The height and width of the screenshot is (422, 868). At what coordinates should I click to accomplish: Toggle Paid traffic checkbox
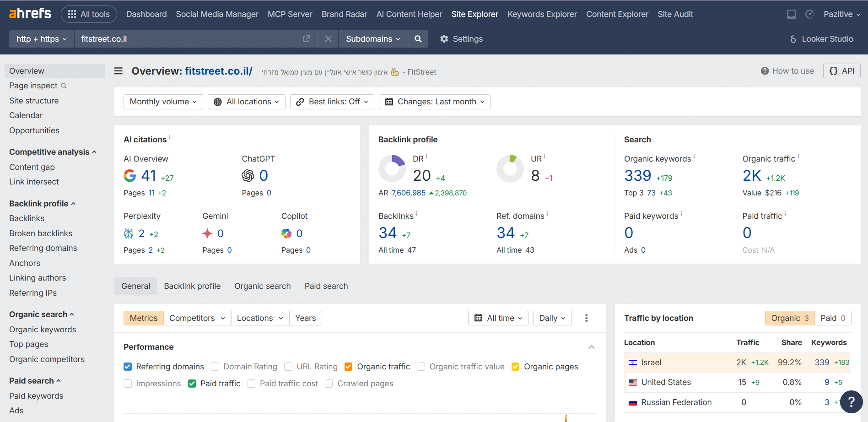tap(192, 384)
